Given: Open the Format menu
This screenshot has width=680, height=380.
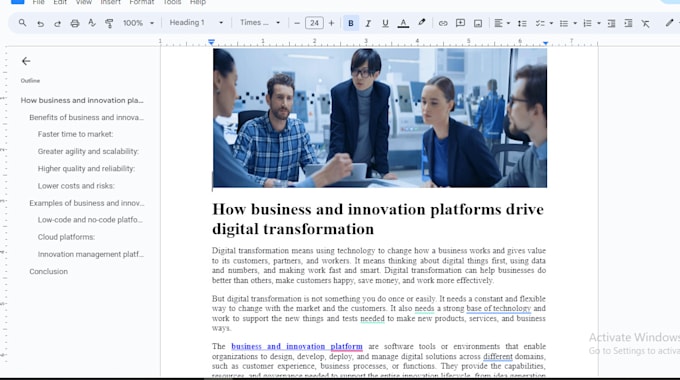Looking at the screenshot, I should [x=142, y=2].
